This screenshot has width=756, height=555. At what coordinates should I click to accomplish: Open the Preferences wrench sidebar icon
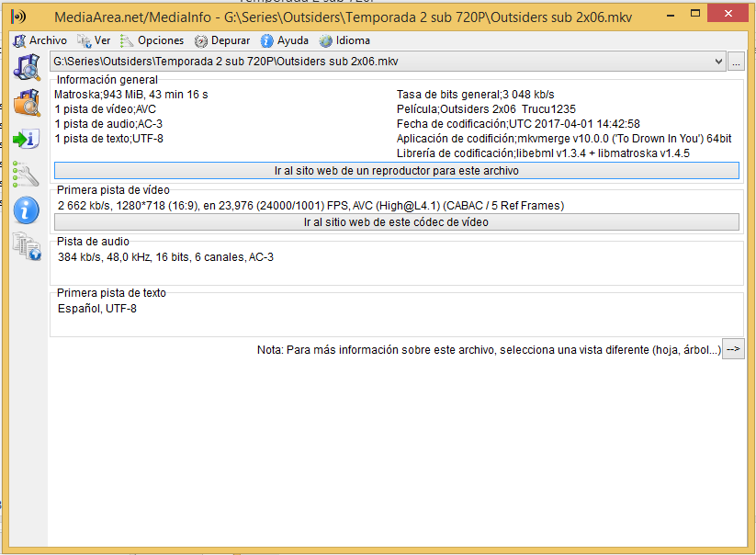pyautogui.click(x=26, y=174)
